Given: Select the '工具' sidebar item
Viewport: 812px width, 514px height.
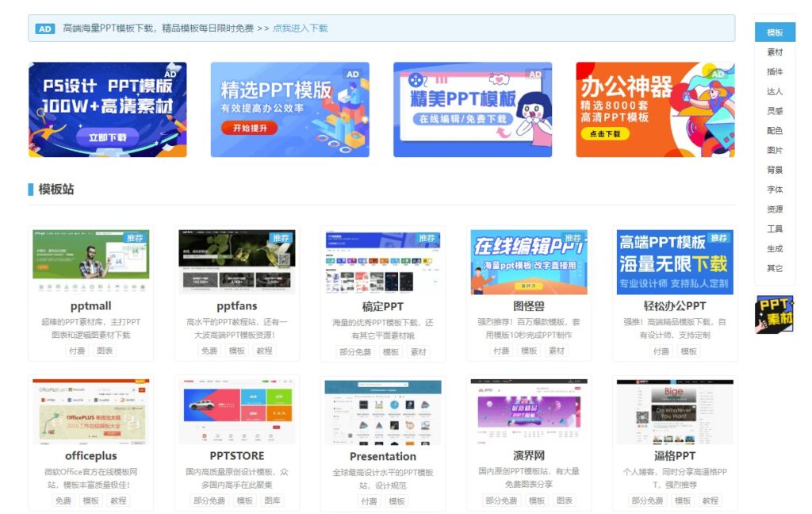Looking at the screenshot, I should (775, 229).
